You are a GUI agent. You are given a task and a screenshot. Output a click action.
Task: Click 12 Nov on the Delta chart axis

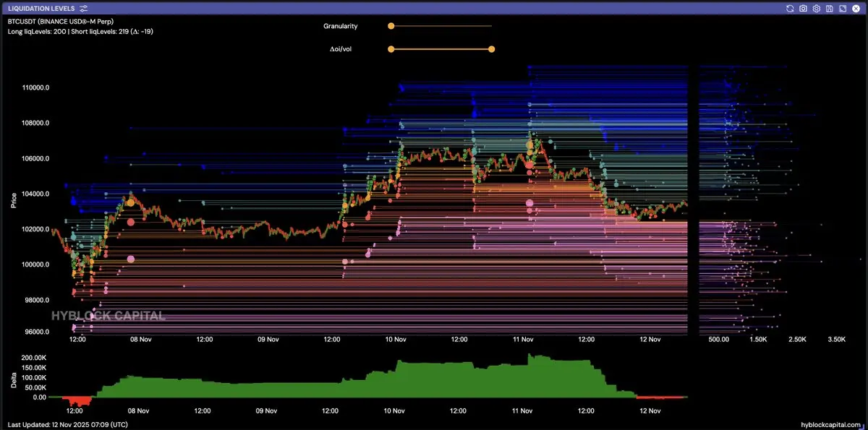(650, 410)
